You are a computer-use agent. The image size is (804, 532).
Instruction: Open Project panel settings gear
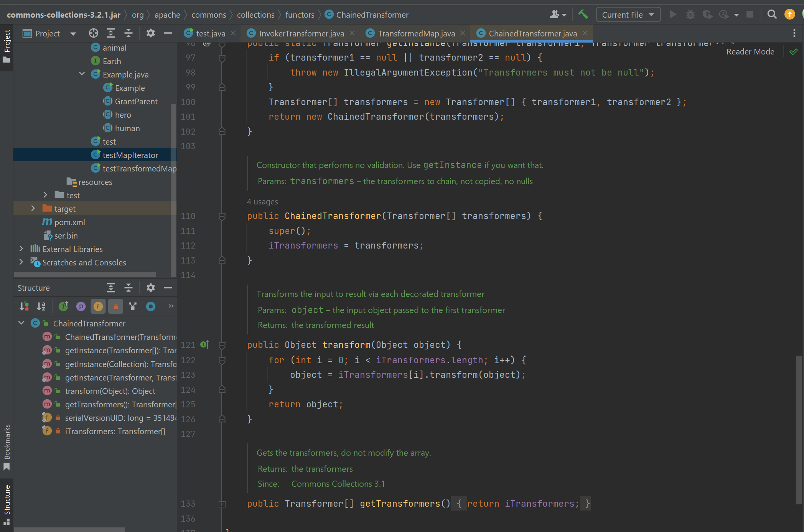150,33
